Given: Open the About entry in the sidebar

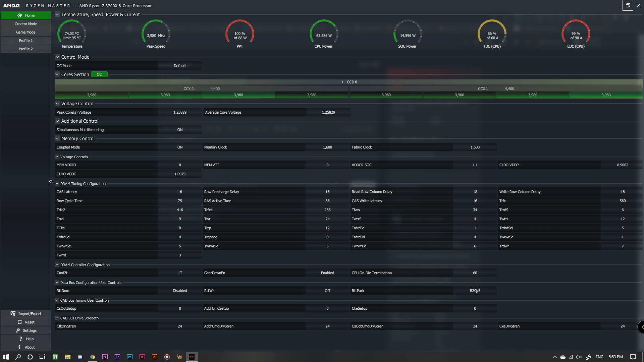Looking at the screenshot, I should 26,347.
